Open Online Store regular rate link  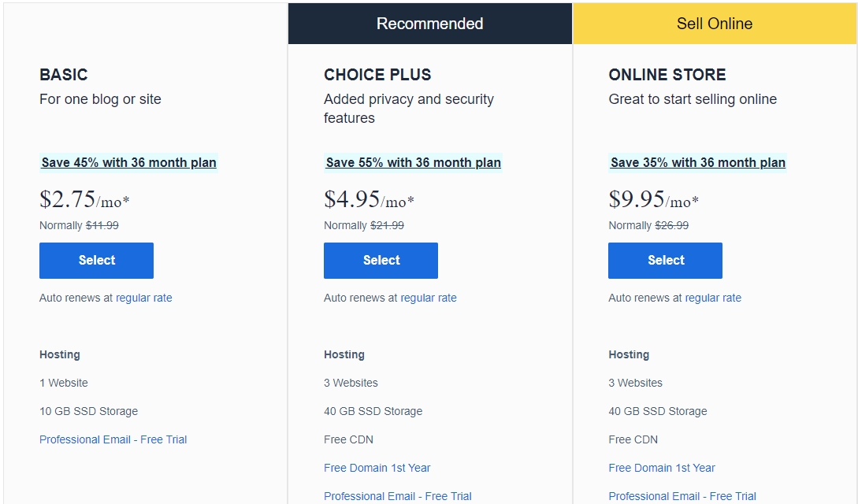click(x=713, y=298)
